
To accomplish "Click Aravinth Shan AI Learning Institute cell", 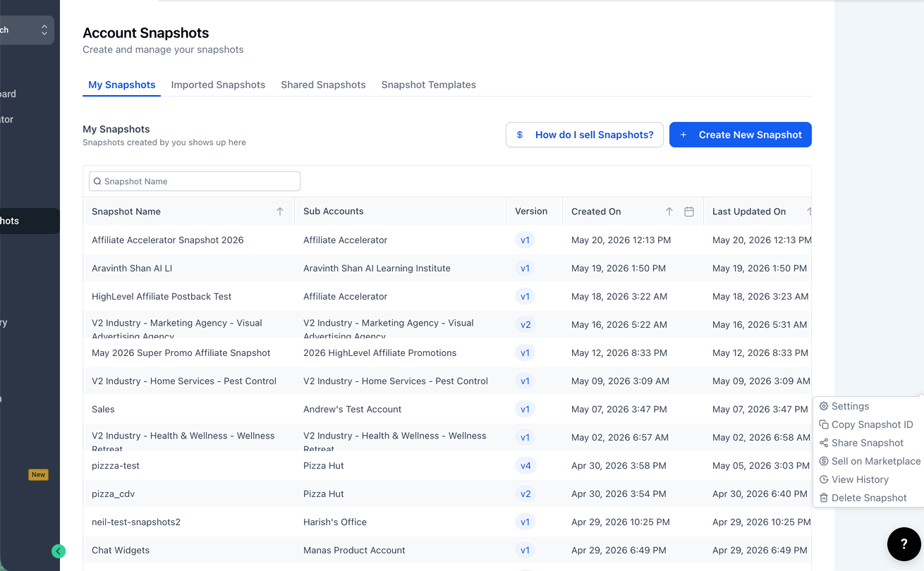I will point(377,268).
